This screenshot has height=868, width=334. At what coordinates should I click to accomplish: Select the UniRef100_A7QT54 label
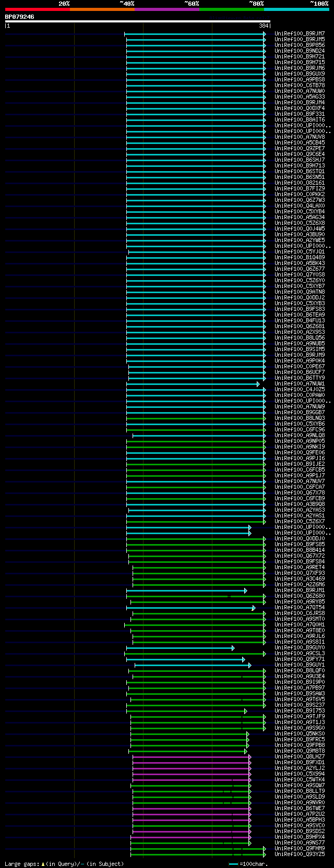(300, 608)
